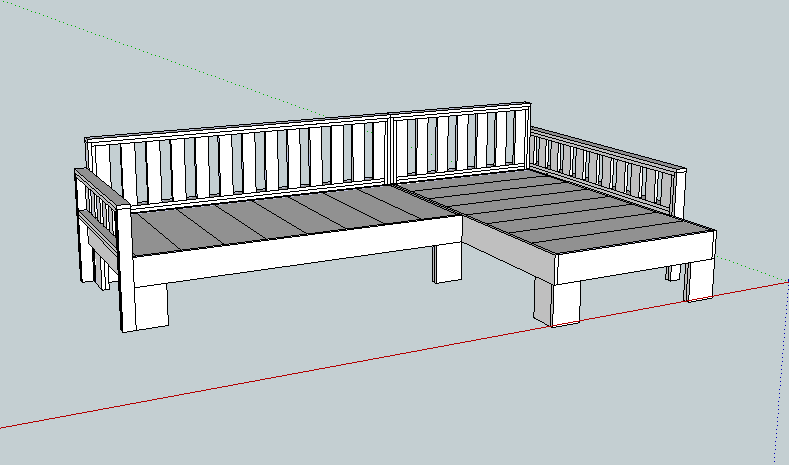The image size is (789, 465).
Task: Select the chaise's front end board
Action: coord(635,257)
